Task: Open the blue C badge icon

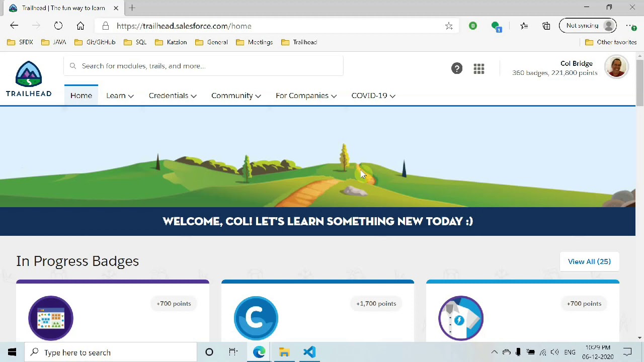Action: coord(256,318)
